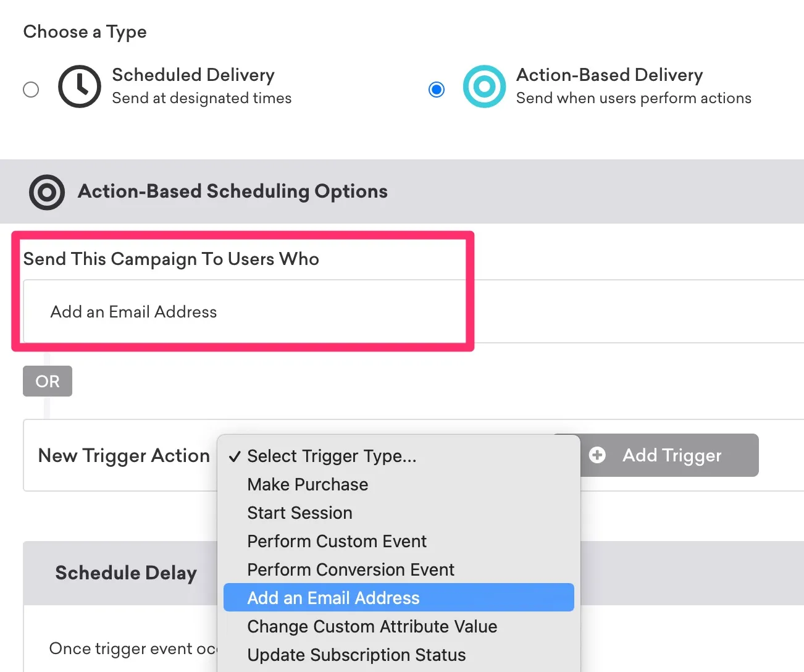
Task: Select the Action-Based Delivery radio button
Action: click(437, 90)
